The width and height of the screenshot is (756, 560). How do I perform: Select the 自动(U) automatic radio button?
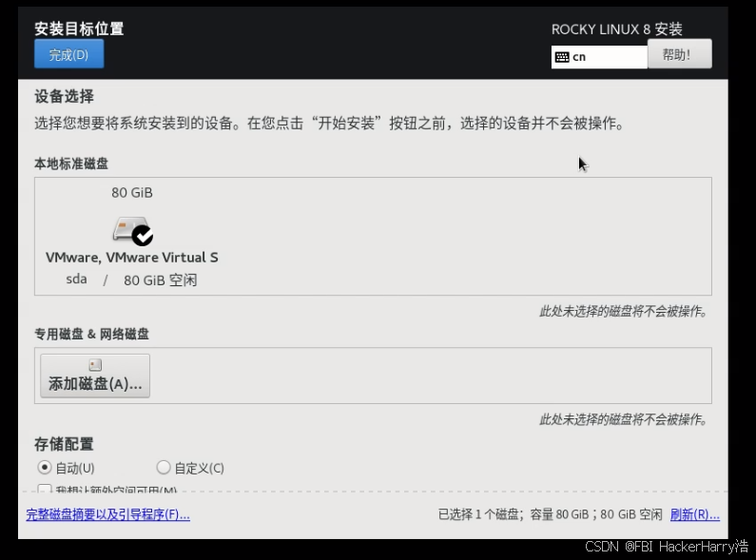[45, 468]
